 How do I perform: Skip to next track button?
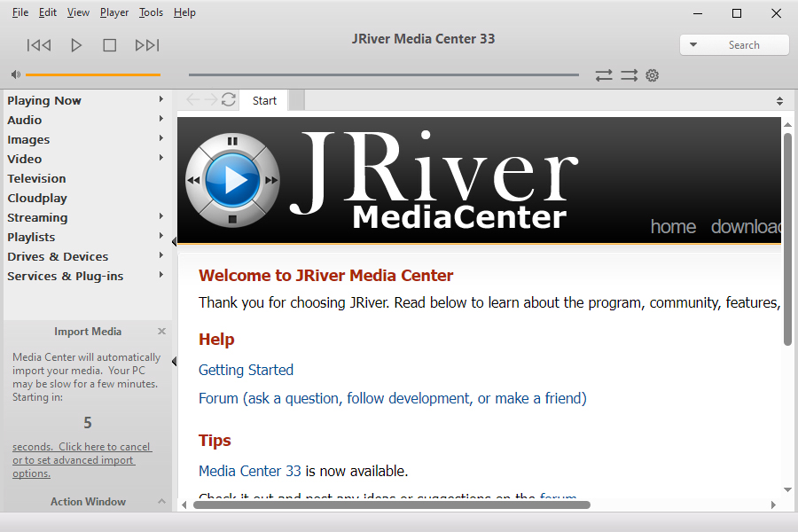point(147,45)
